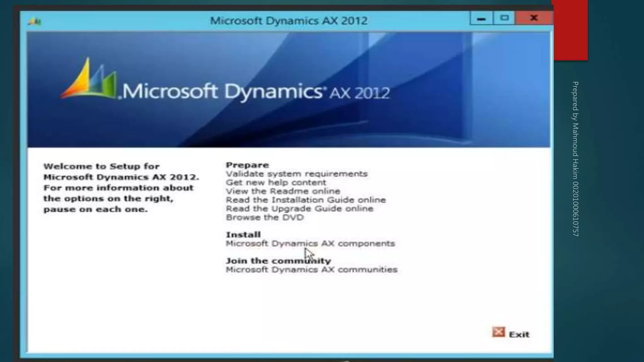
Task: Open Read the Upgrade Guide online
Action: point(299,209)
